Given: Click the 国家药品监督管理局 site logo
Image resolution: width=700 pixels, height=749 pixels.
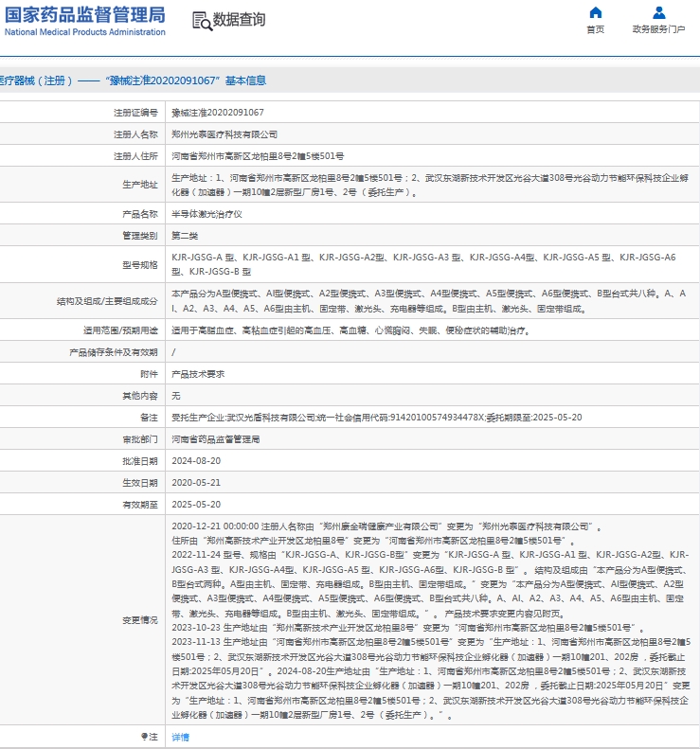Looking at the screenshot, I should [85, 21].
